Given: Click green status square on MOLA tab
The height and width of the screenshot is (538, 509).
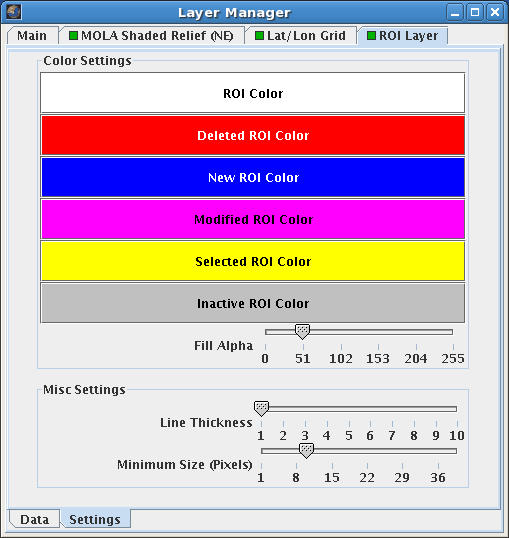Looking at the screenshot, I should pos(73,35).
